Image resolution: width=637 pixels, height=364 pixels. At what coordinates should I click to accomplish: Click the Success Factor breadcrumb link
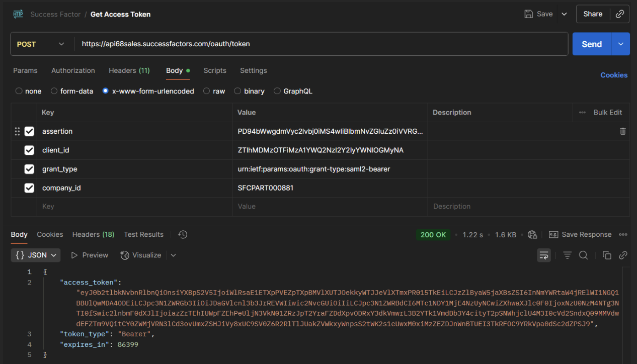[55, 15]
